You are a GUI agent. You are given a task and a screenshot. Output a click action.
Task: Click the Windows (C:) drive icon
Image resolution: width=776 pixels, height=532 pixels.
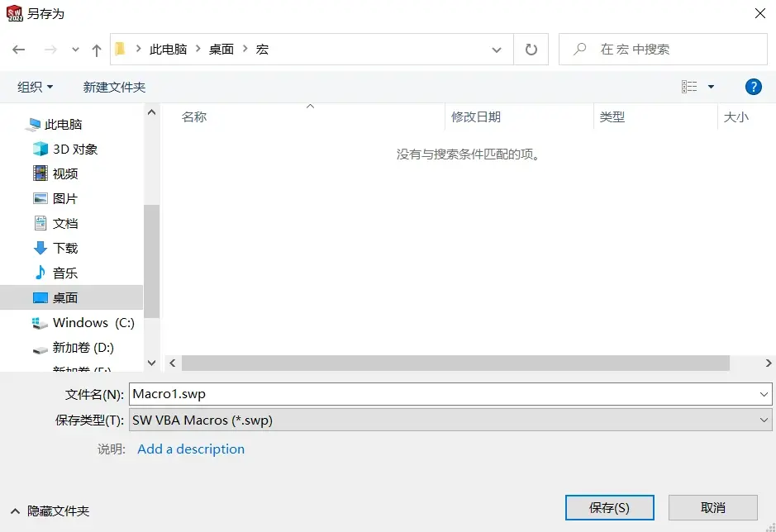(40, 323)
